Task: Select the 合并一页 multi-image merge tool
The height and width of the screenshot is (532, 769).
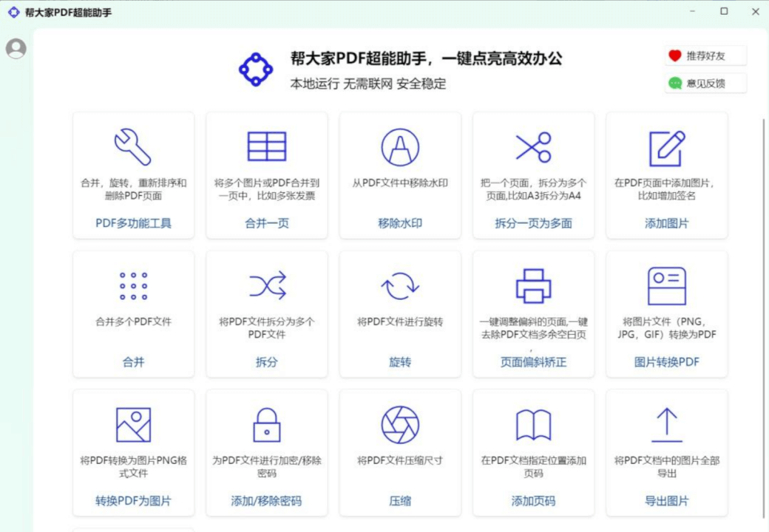Action: [266, 175]
